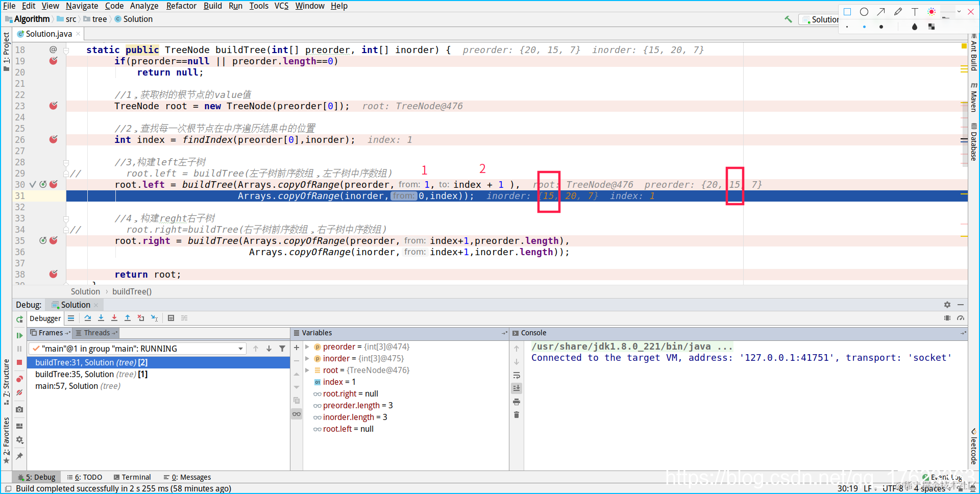Screen dimensions: 980x494
Task: Choose the largest stroke size dot
Action: pos(881,27)
